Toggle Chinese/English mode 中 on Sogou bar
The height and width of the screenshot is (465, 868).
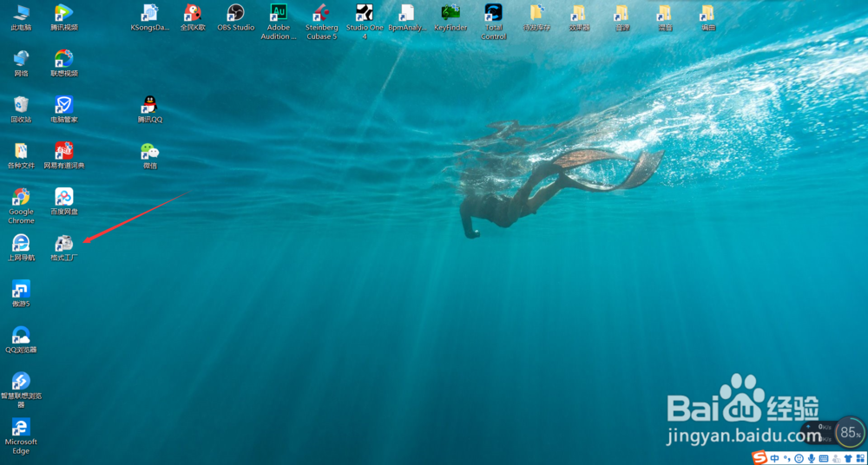coord(774,458)
